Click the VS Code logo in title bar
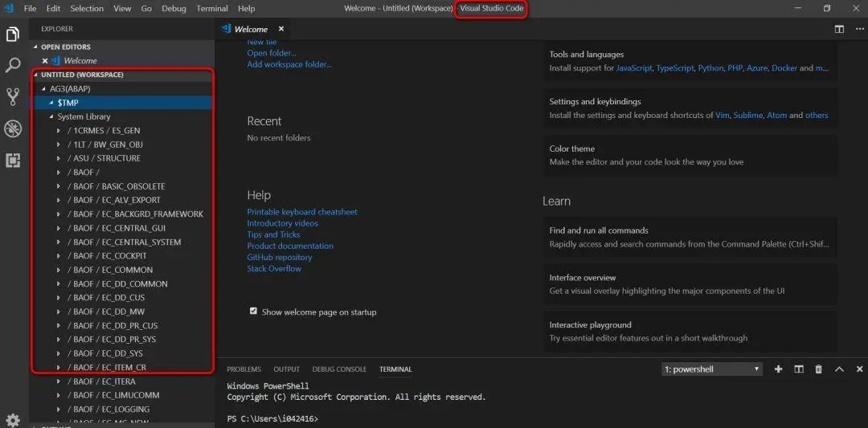The width and height of the screenshot is (868, 428). pyautogui.click(x=8, y=8)
